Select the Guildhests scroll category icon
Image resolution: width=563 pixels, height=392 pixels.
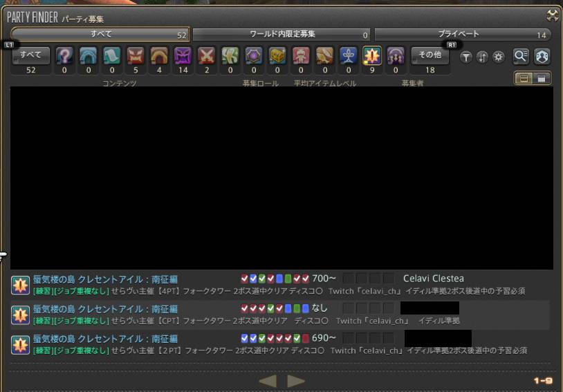click(112, 55)
